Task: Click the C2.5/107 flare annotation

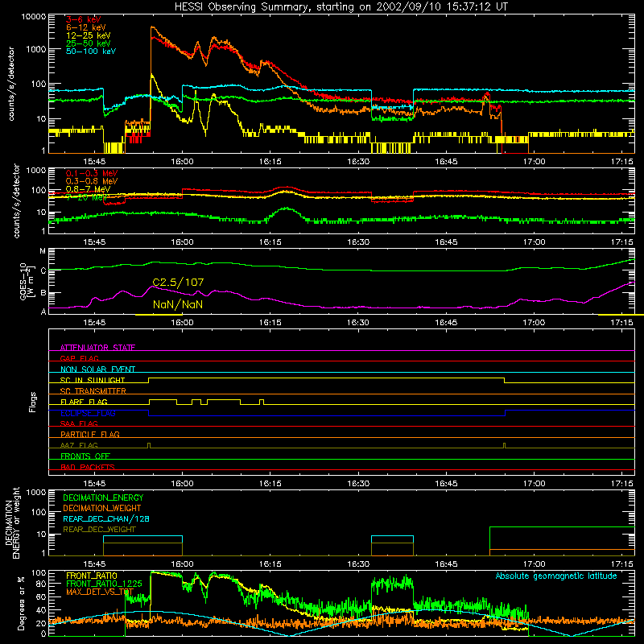Action: click(178, 283)
